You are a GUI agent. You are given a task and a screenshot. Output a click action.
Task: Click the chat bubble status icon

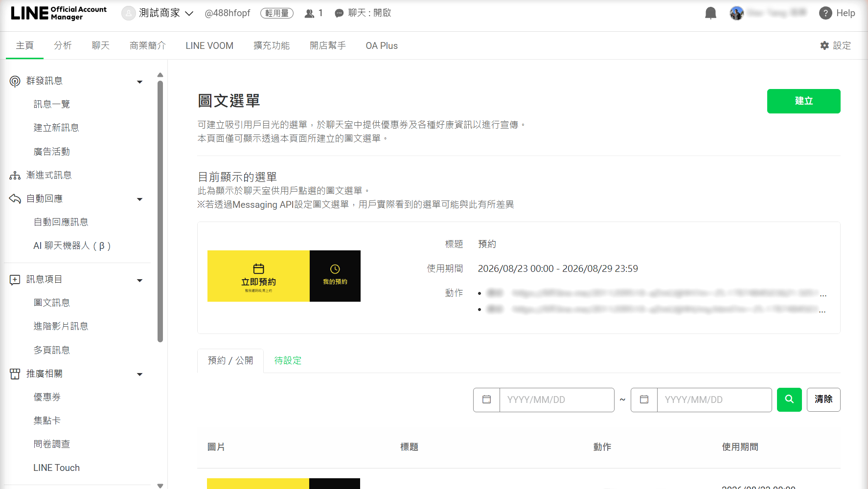pos(339,14)
